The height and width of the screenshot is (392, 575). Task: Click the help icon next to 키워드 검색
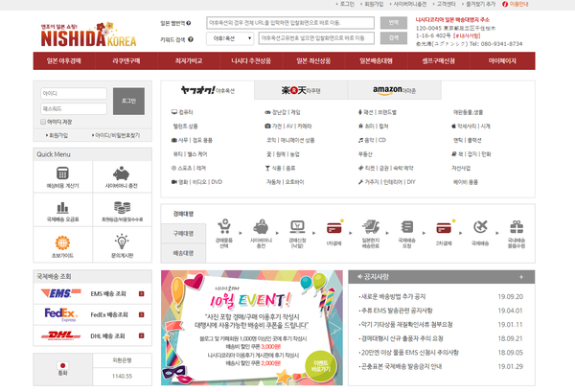click(x=191, y=39)
